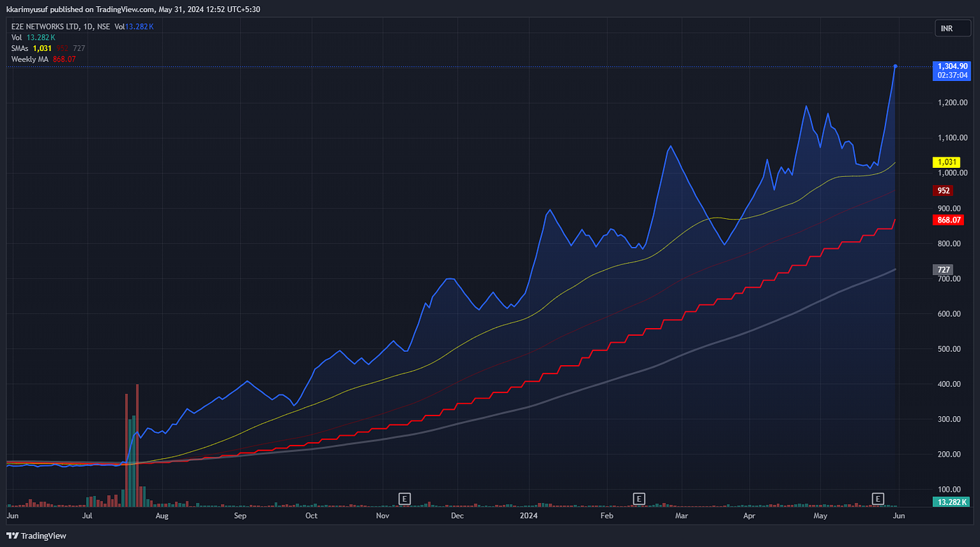Click the Jun label right of May

(899, 516)
